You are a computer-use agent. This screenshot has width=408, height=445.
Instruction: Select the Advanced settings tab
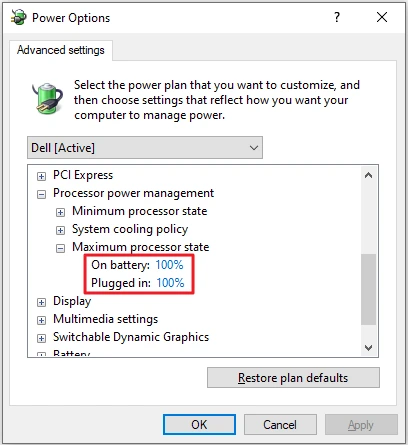point(61,50)
